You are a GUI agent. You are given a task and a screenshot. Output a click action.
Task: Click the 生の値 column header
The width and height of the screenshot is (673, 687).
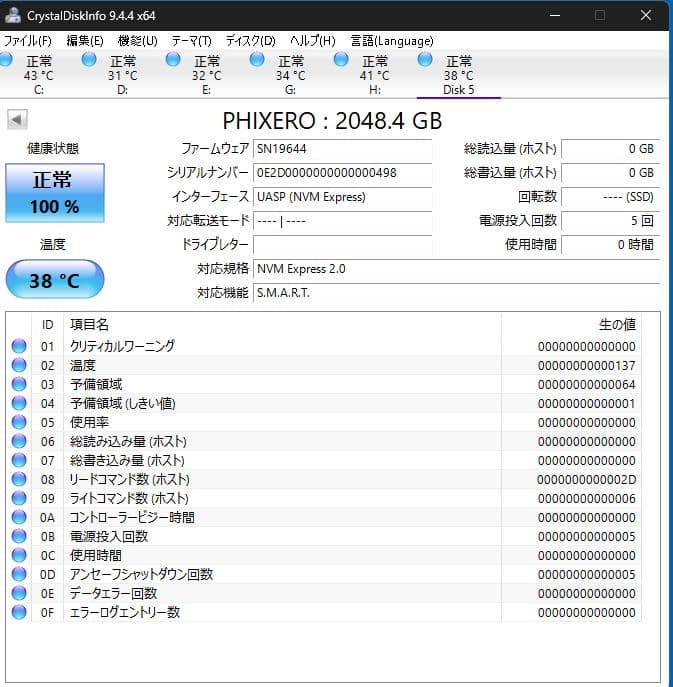(x=617, y=325)
